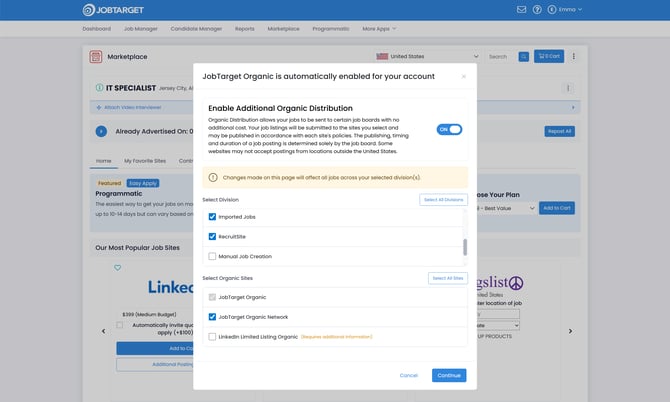Check LinkedIn Limited Listing Organic
The width and height of the screenshot is (670, 402).
(212, 336)
